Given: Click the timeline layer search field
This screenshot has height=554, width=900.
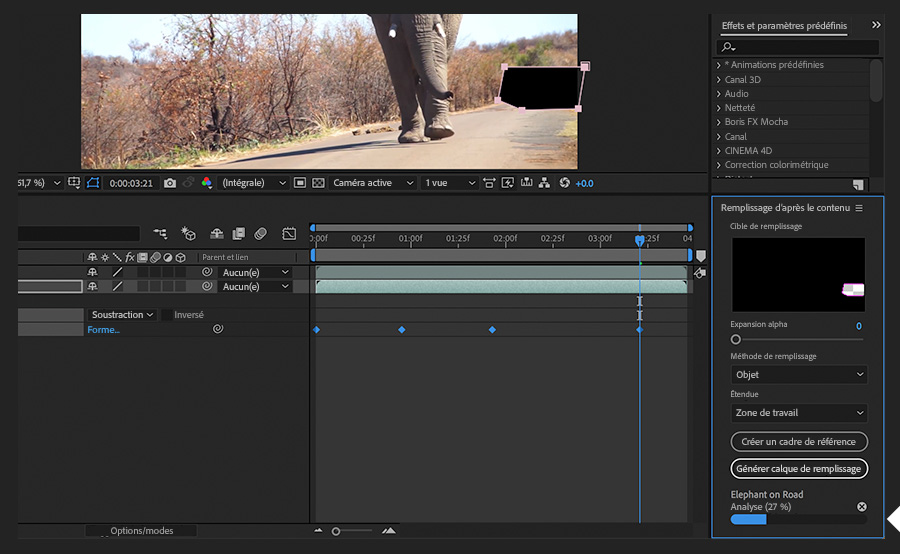Looking at the screenshot, I should click(x=79, y=233).
